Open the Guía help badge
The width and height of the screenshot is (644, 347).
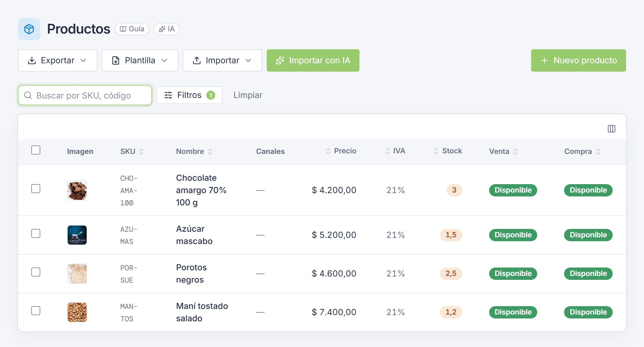coord(132,29)
